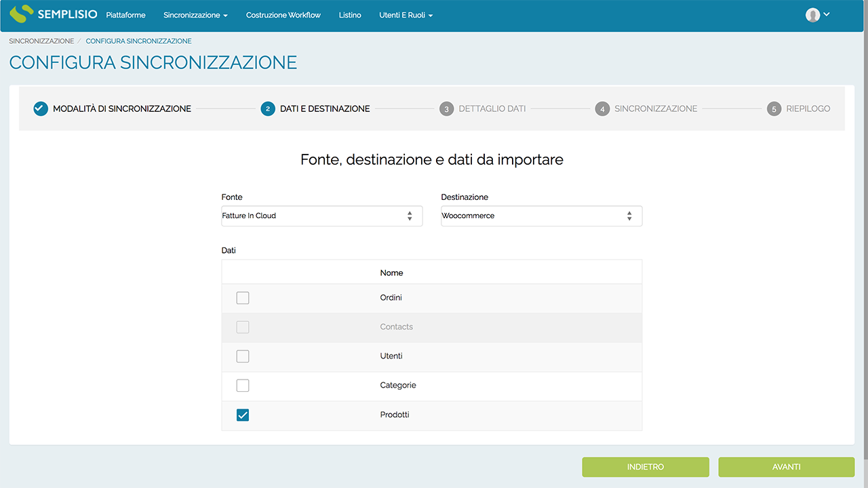Click the Utenti row label

(x=391, y=356)
